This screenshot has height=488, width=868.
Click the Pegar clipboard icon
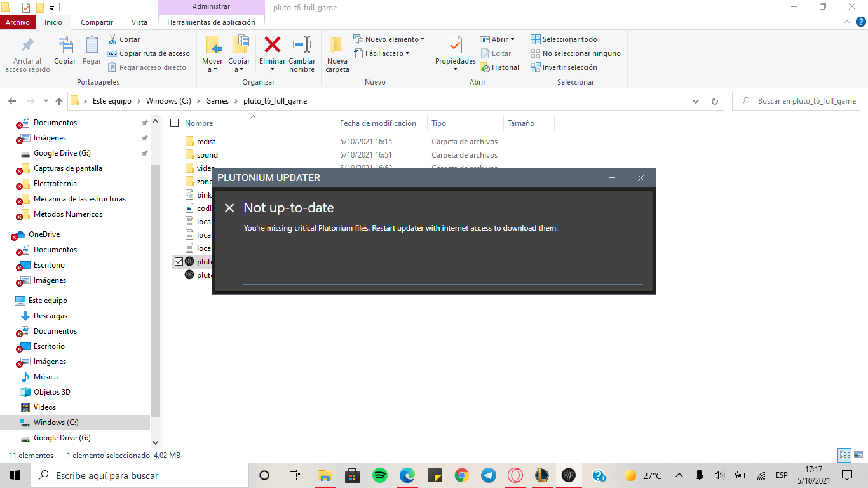coord(92,46)
